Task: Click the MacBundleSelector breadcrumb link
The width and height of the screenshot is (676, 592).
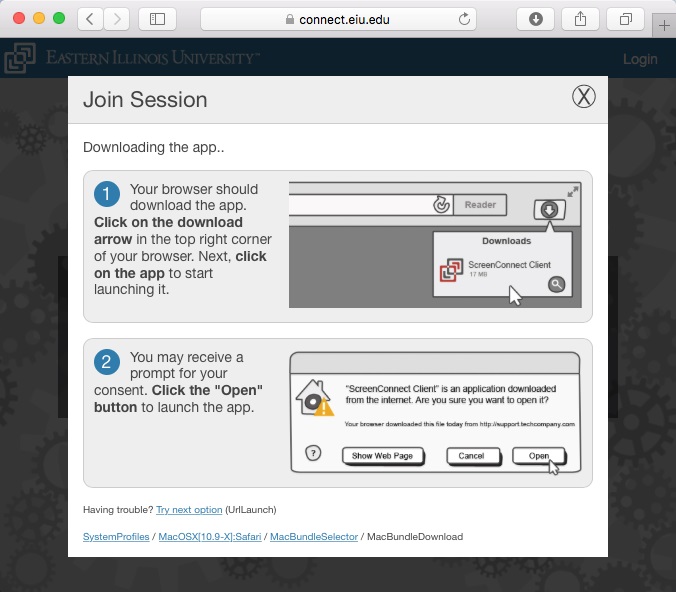Action: point(314,537)
